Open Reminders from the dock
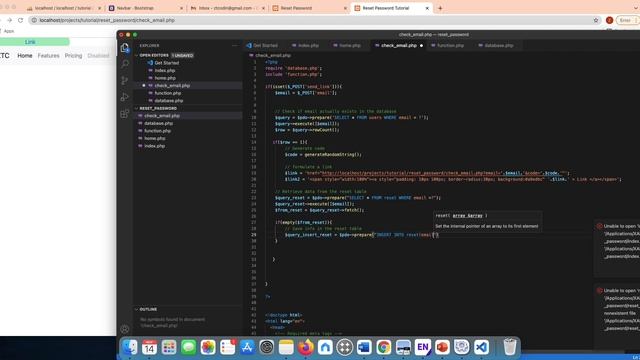 click(228, 347)
